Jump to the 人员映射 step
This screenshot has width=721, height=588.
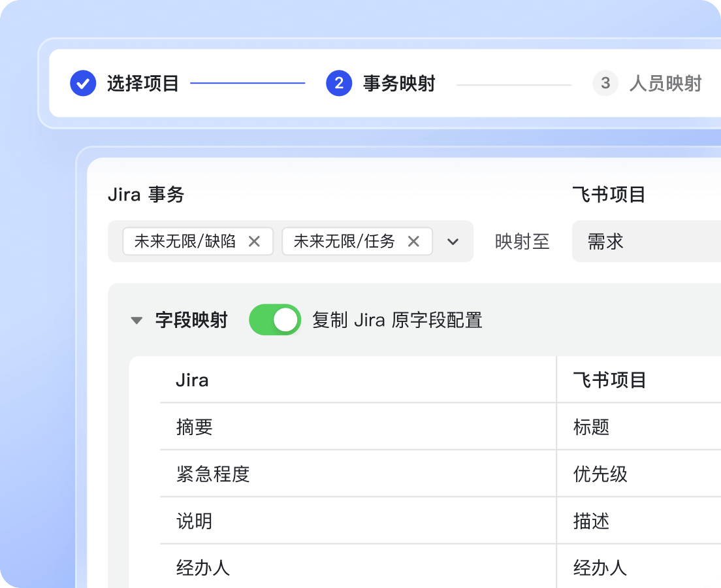(665, 83)
